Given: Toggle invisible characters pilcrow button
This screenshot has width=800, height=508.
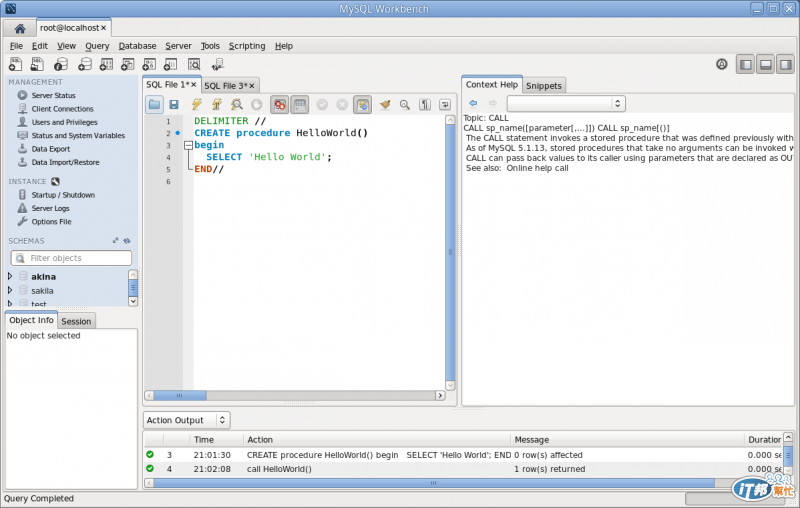Looking at the screenshot, I should [x=424, y=105].
